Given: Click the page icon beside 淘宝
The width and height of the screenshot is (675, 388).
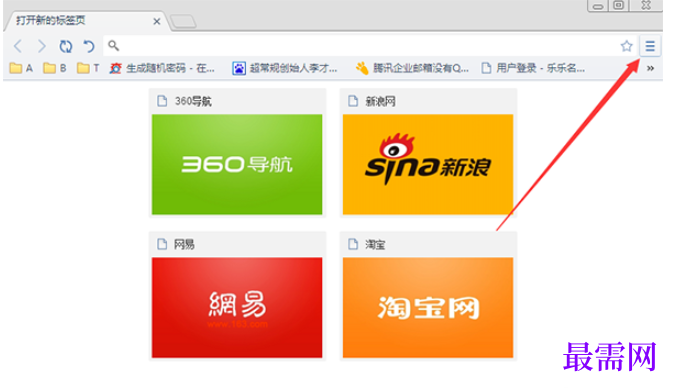Looking at the screenshot, I should tap(353, 244).
